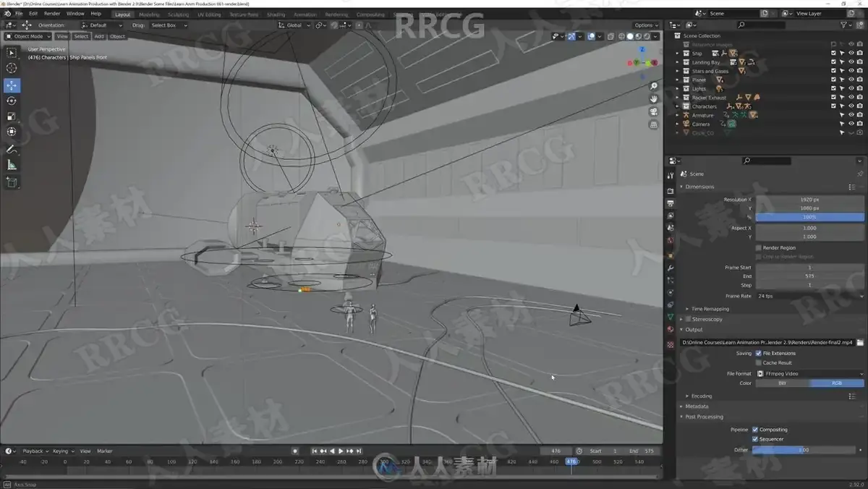
Task: Open the Window menu
Action: click(x=75, y=14)
